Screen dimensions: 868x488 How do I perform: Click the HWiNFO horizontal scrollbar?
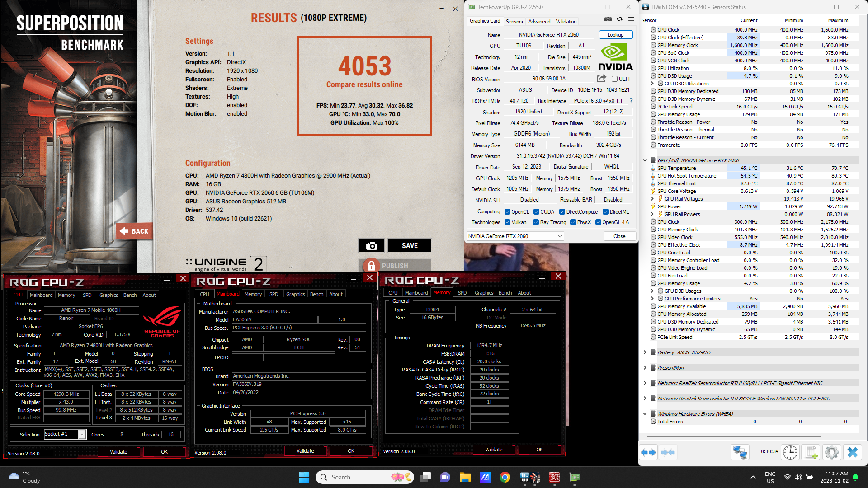(x=733, y=436)
